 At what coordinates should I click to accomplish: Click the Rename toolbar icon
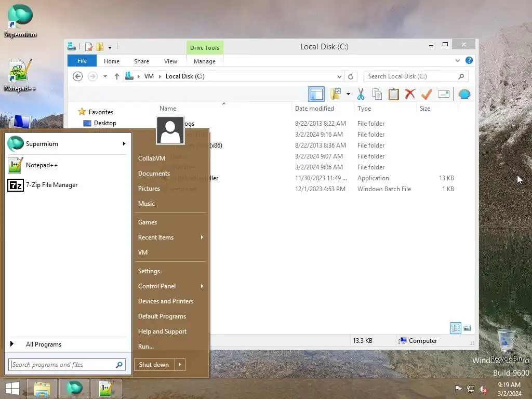click(x=444, y=94)
